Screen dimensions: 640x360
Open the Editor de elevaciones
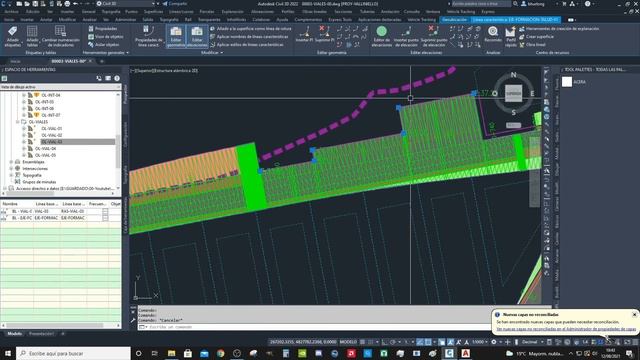click(x=382, y=36)
